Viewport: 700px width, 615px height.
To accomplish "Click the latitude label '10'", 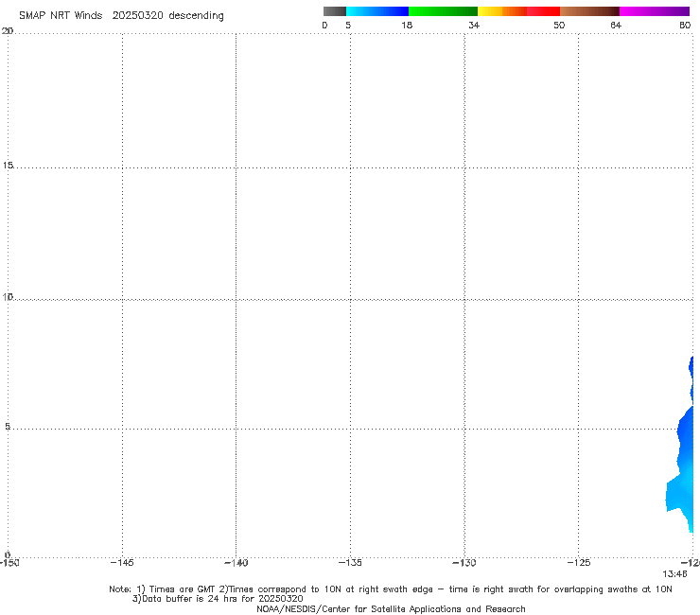I will pyautogui.click(x=8, y=297).
